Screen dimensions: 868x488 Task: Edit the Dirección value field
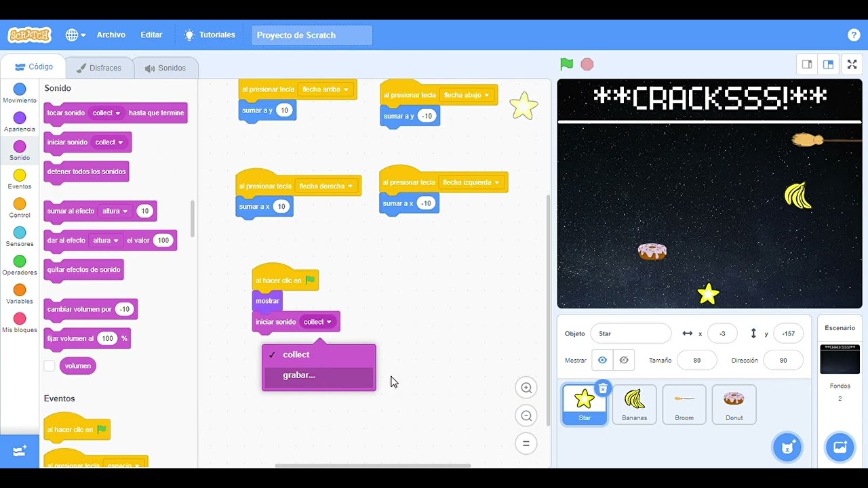pos(783,360)
